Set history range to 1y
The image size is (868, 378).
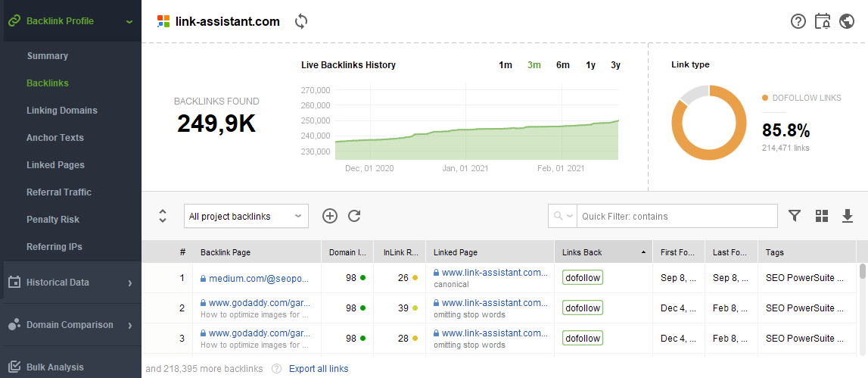pos(591,65)
